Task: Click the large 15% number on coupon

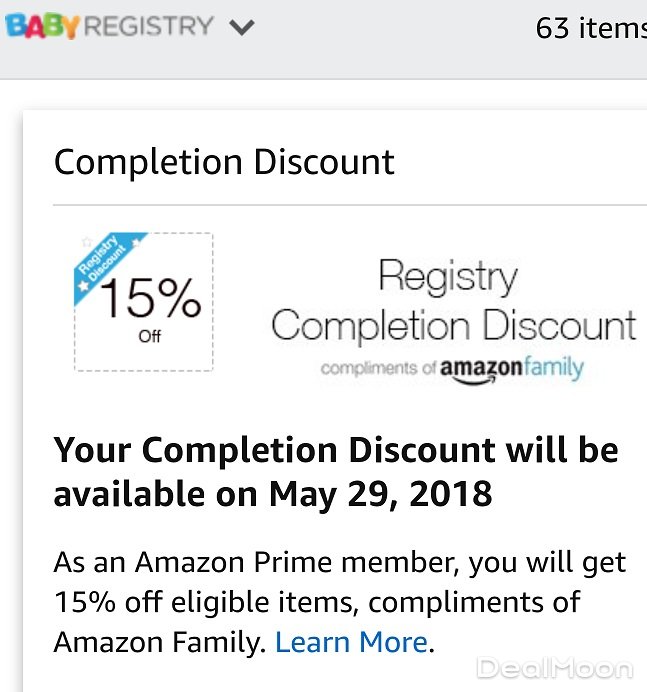Action: click(x=150, y=298)
